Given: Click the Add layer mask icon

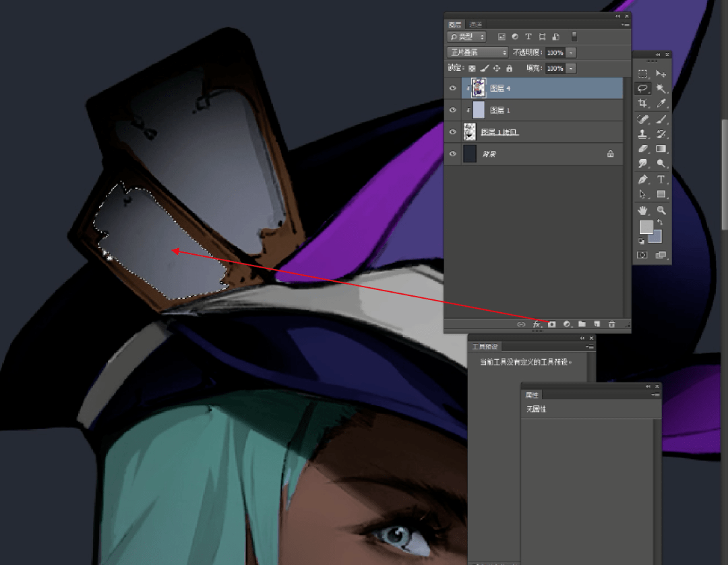Looking at the screenshot, I should click(551, 324).
